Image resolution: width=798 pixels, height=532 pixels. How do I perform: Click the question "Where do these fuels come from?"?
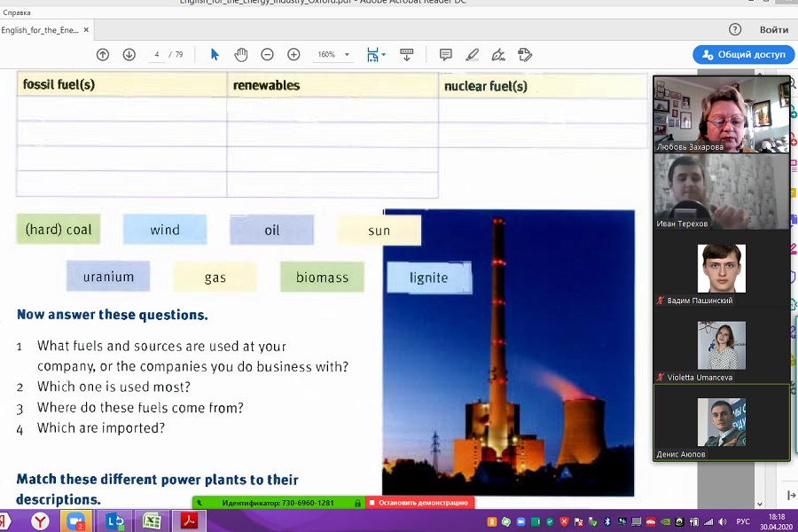pyautogui.click(x=140, y=407)
